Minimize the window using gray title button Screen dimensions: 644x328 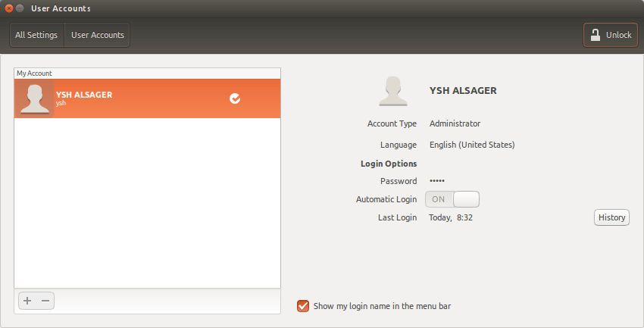pyautogui.click(x=20, y=8)
